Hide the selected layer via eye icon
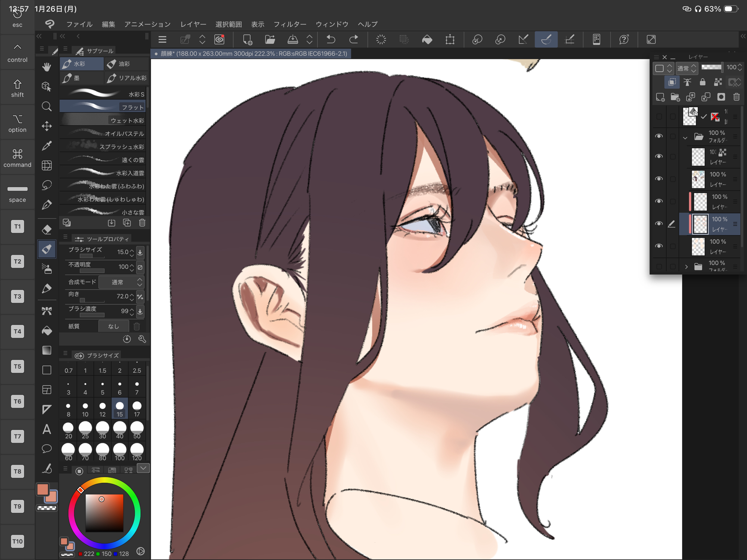Viewport: 747px width, 560px height. point(659,223)
